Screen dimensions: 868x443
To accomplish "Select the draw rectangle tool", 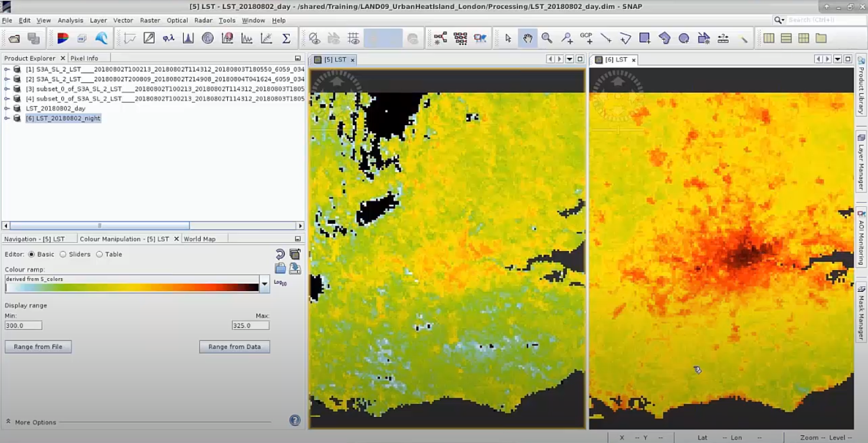I will (645, 38).
